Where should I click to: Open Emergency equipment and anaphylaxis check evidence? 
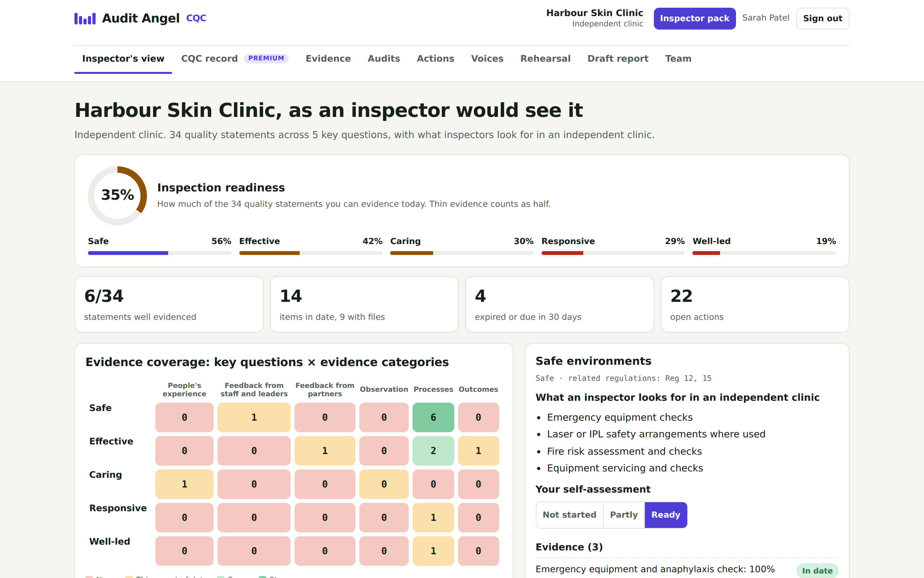[655, 569]
